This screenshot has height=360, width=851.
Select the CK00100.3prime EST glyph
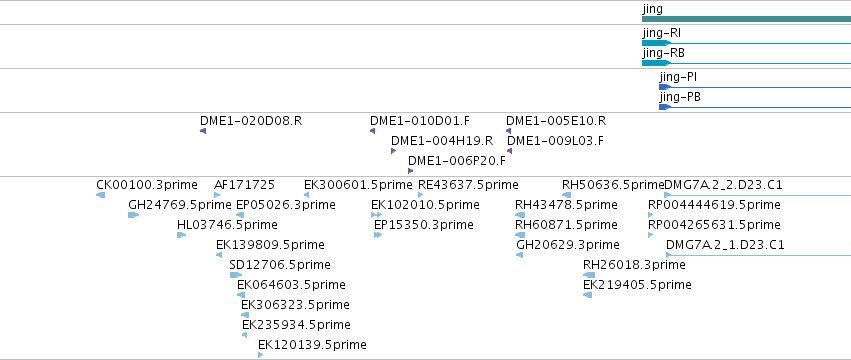(100, 195)
